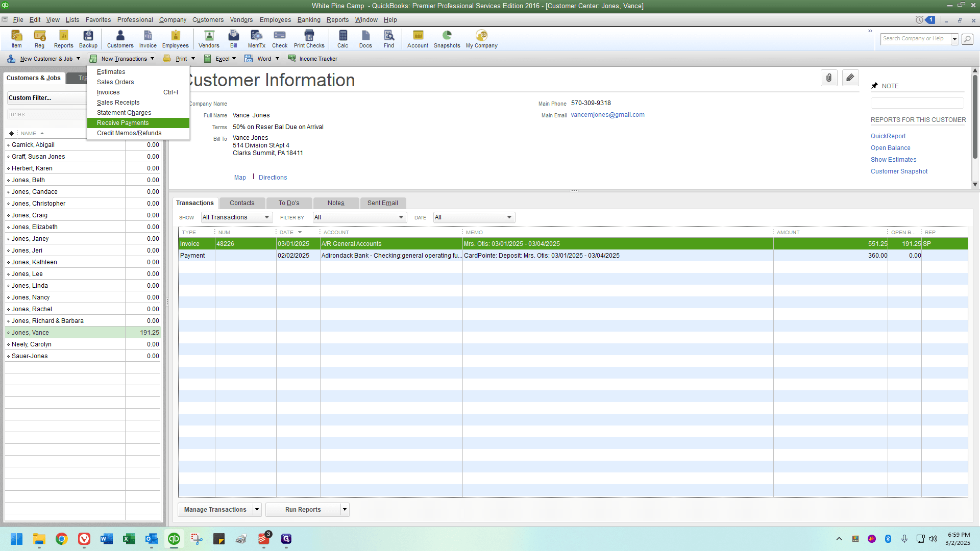Open the Account chart icon
The height and width of the screenshot is (551, 980).
click(x=418, y=39)
